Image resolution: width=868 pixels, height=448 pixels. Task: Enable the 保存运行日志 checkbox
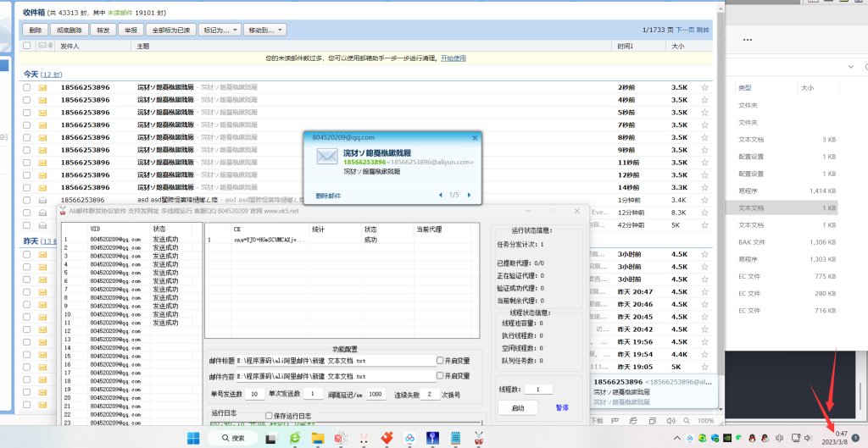pos(269,416)
